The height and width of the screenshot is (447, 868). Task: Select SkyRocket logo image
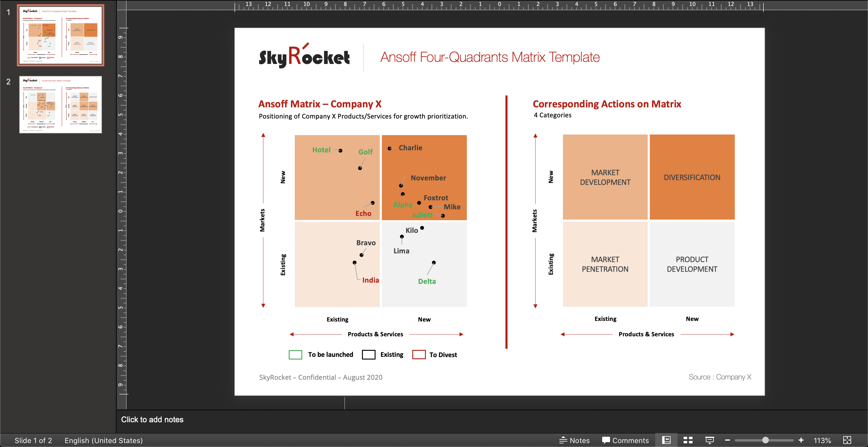(304, 56)
